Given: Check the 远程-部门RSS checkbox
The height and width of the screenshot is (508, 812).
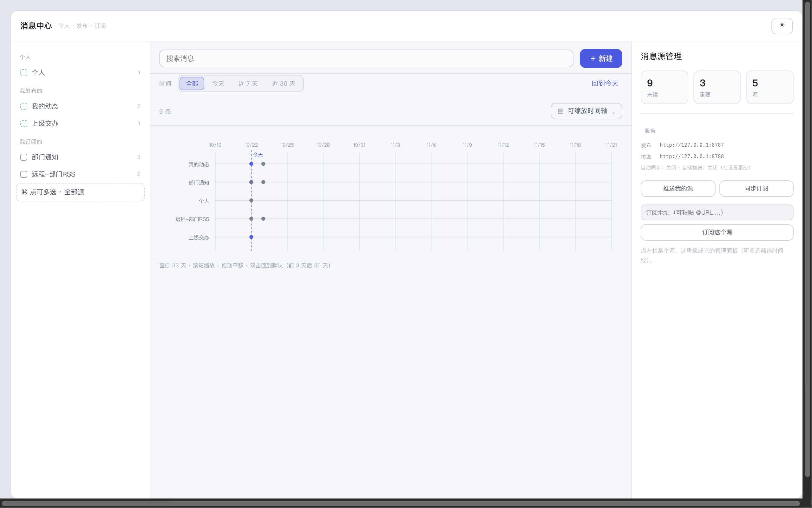Looking at the screenshot, I should pyautogui.click(x=24, y=174).
